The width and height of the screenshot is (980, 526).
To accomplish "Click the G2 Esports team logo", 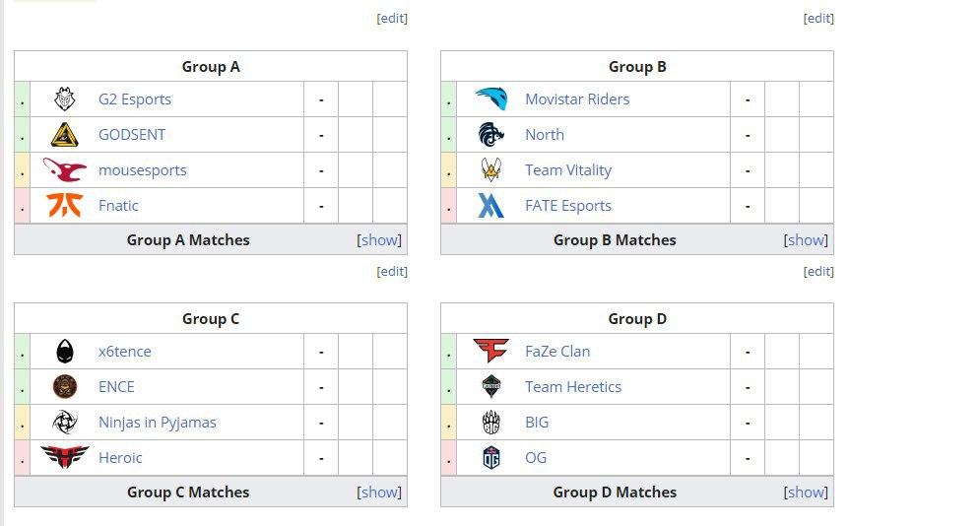I will pyautogui.click(x=64, y=99).
